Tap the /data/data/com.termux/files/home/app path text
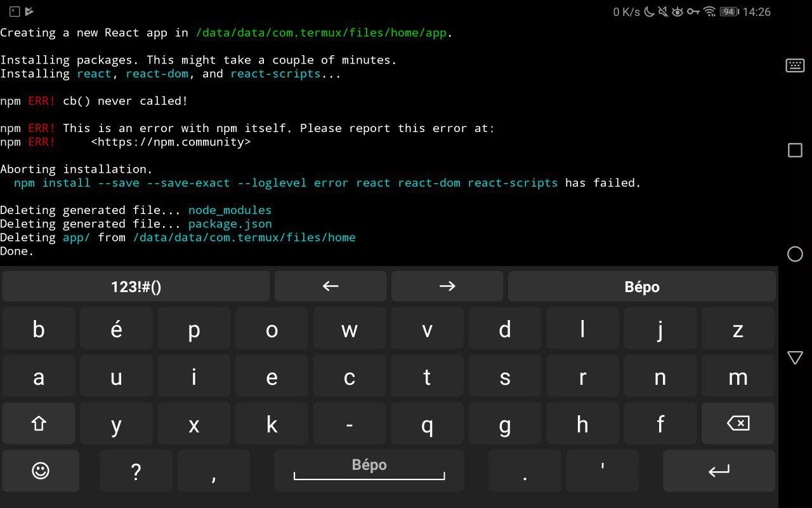812x508 pixels. coord(321,33)
